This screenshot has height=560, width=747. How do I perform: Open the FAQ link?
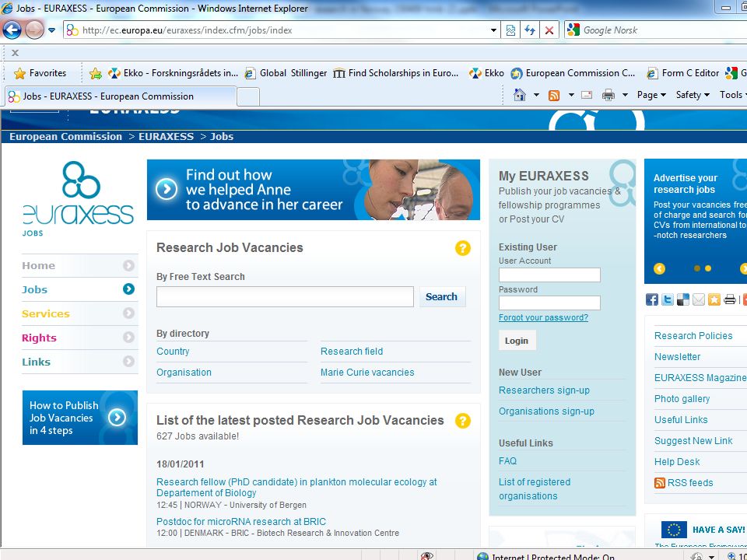coord(507,461)
